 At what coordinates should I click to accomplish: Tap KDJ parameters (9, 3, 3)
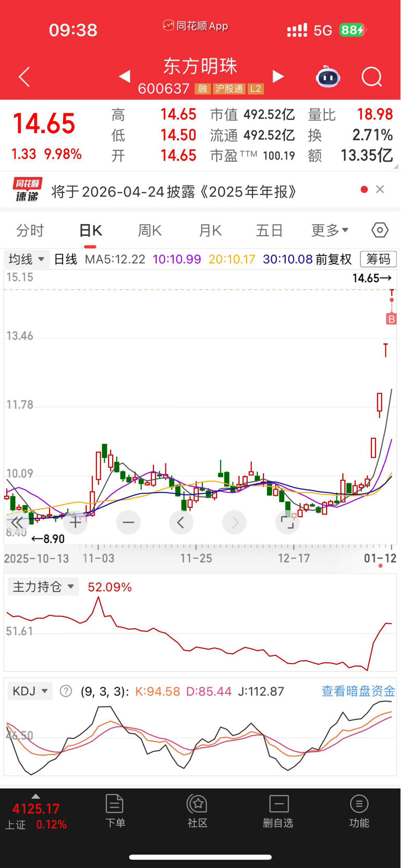105,692
